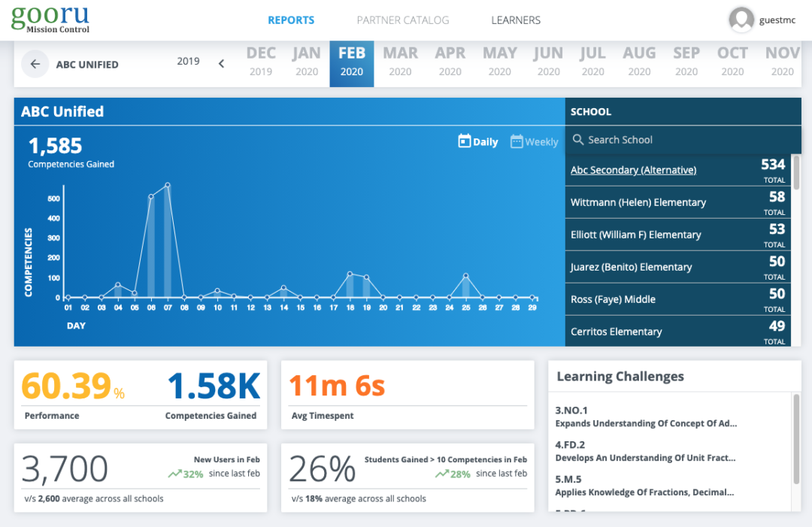812x527 pixels.
Task: Click the 2,600 average across all schools text
Action: pyautogui.click(x=94, y=498)
